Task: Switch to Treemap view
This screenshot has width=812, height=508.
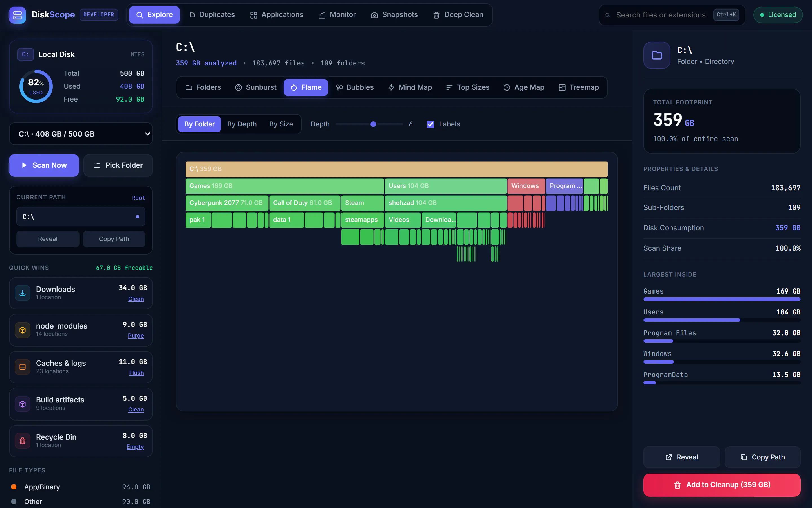Action: tap(579, 87)
